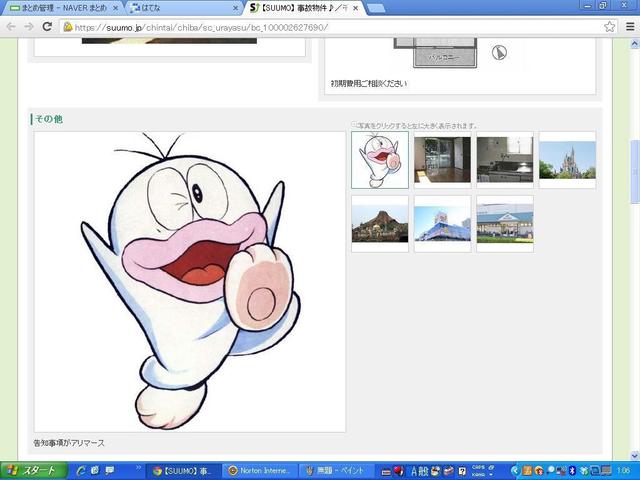
Task: Click the compass icon on floor plan
Action: pyautogui.click(x=499, y=53)
